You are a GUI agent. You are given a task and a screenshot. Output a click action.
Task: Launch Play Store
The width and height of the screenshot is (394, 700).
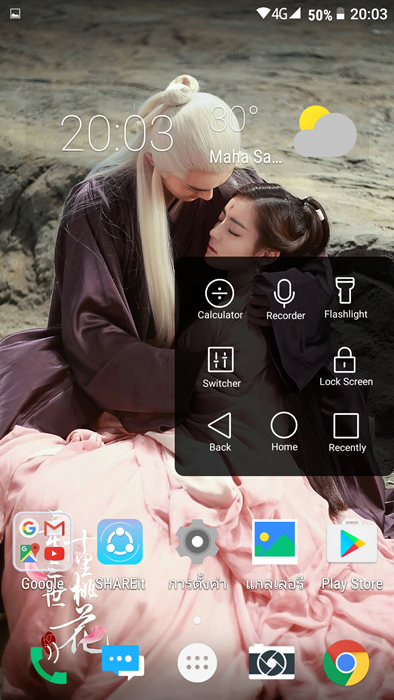pos(352,542)
